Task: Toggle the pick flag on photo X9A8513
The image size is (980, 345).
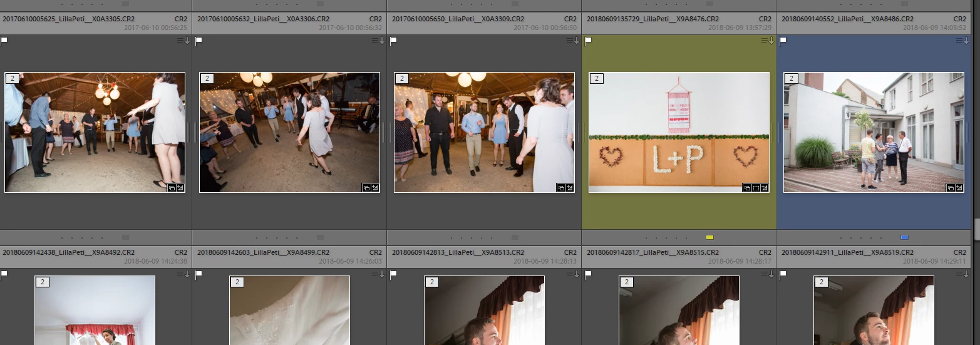Action: pyautogui.click(x=393, y=274)
